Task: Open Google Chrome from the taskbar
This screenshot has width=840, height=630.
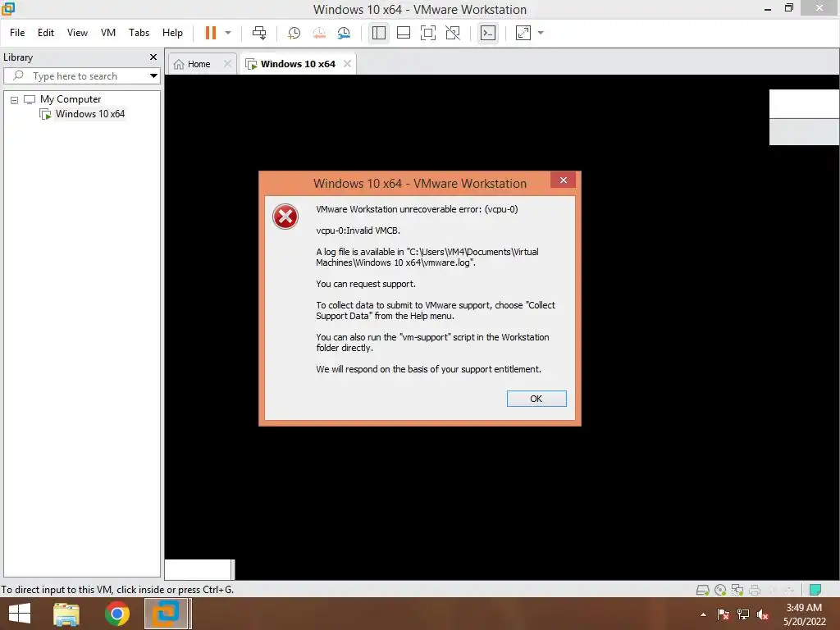Action: 116,614
